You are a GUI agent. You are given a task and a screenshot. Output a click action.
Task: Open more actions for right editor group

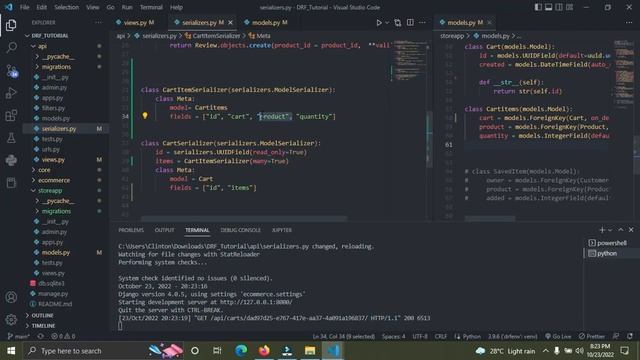[629, 22]
